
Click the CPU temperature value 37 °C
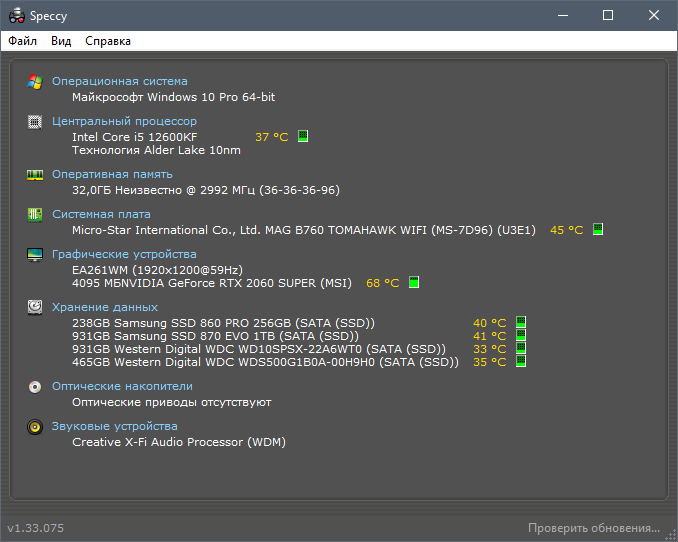(272, 137)
